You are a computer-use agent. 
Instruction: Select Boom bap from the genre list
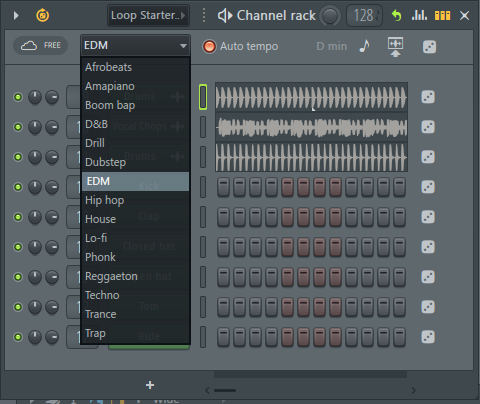[136, 105]
